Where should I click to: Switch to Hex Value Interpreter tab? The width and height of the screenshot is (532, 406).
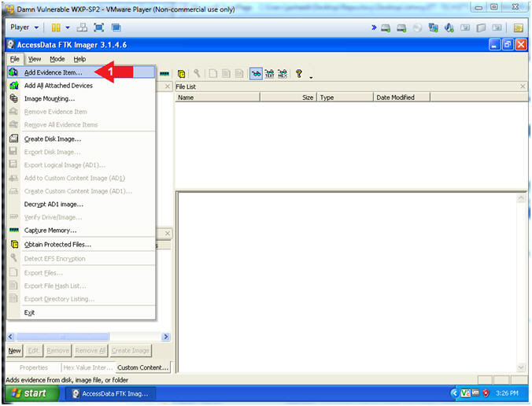click(x=88, y=367)
